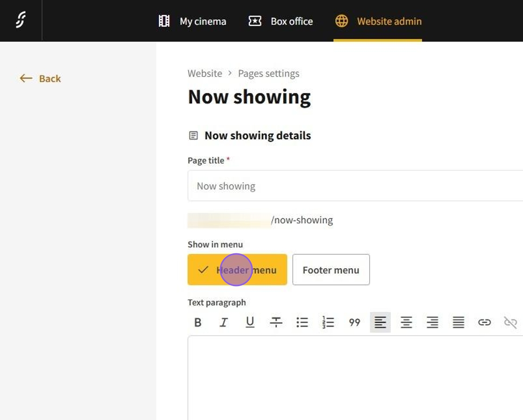The width and height of the screenshot is (523, 420).
Task: Apply italic formatting to paragraph
Action: (224, 322)
